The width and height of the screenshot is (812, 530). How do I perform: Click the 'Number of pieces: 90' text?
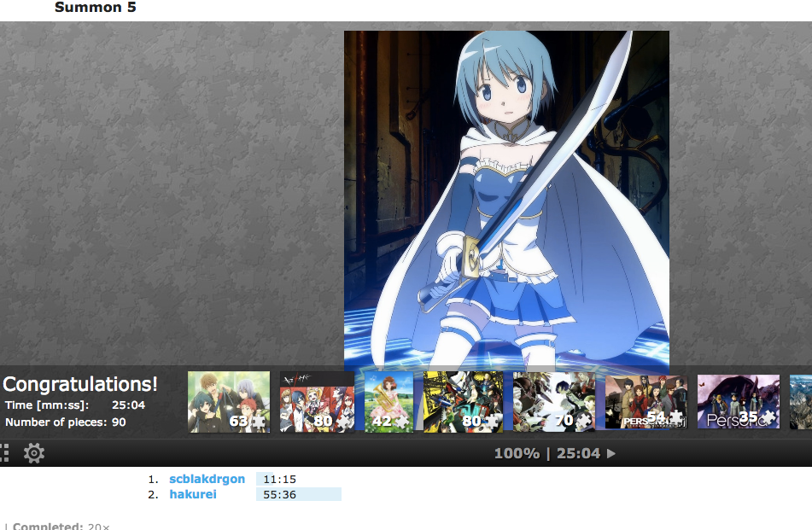coord(65,422)
